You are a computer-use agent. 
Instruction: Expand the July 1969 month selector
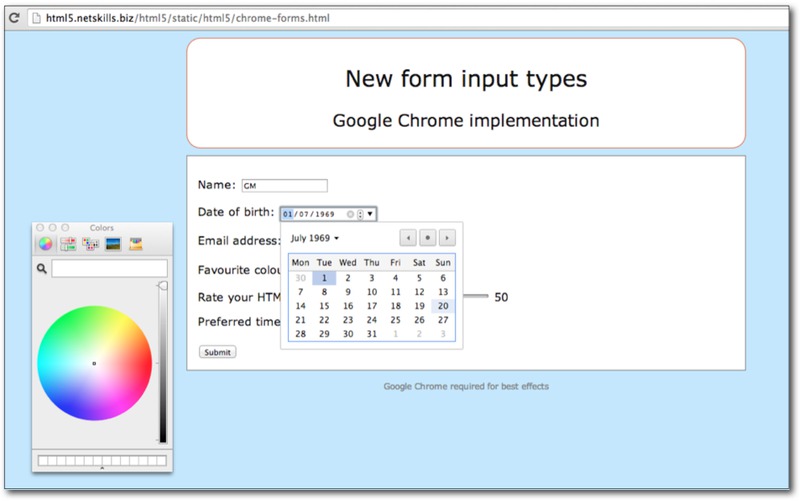click(x=314, y=238)
